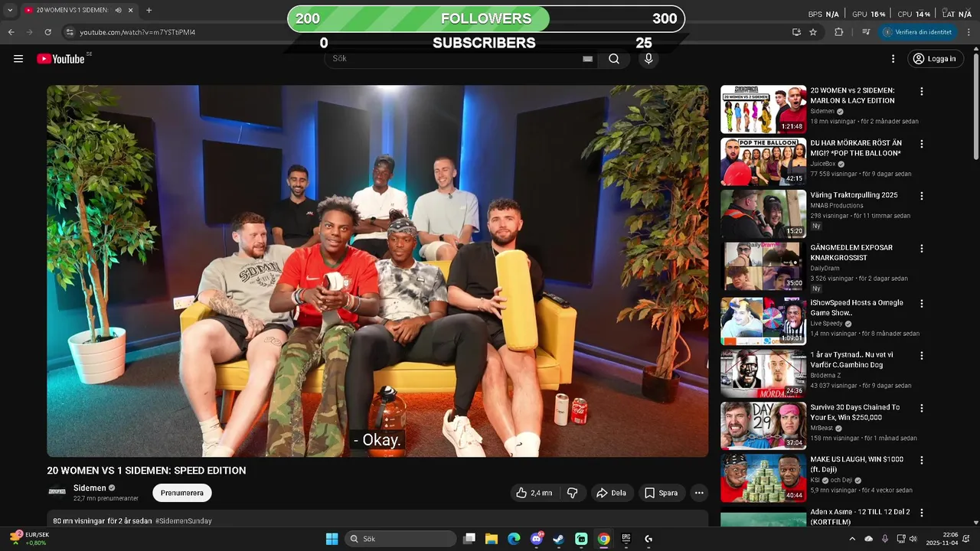This screenshot has height=551, width=980.
Task: Click the Windows taskbar search box
Action: [400, 539]
